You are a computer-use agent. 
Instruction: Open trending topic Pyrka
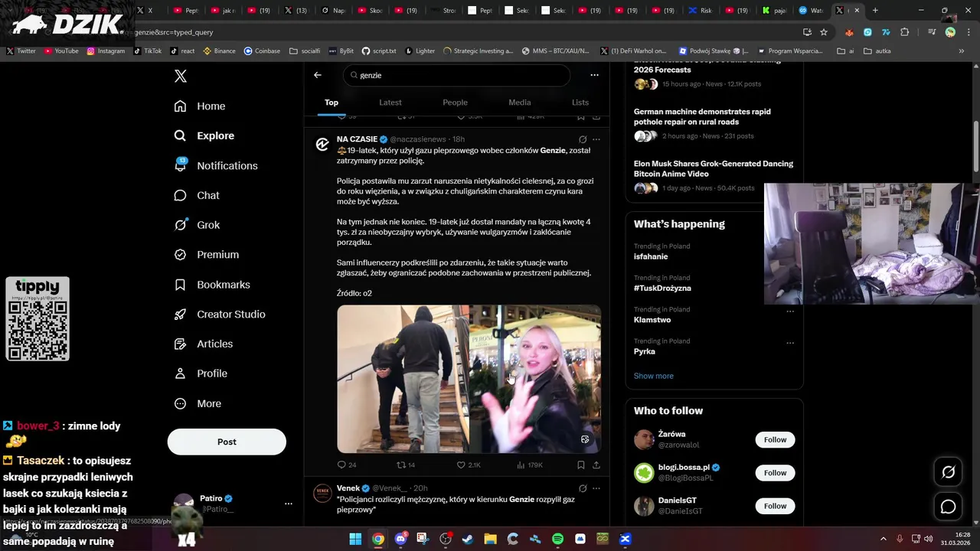pos(645,351)
